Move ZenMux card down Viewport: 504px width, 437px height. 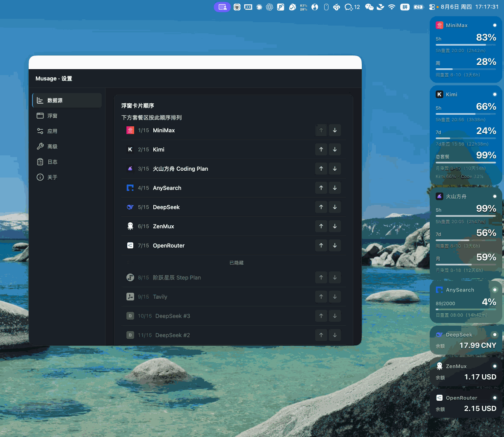(x=334, y=226)
